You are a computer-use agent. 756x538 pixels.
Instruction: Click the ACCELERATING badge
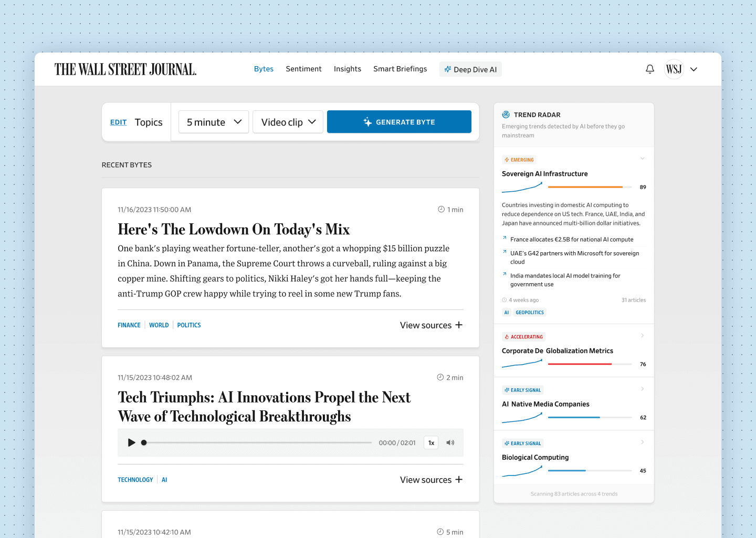point(523,337)
